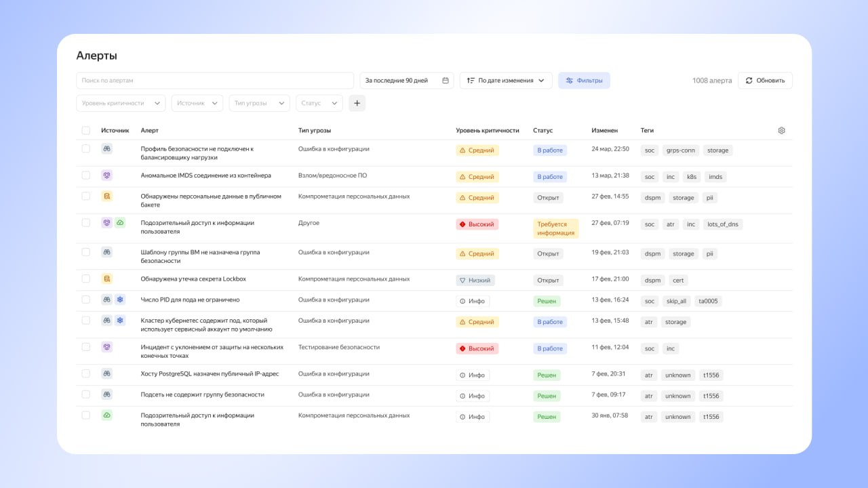This screenshot has width=868, height=488.
Task: Select checkbox for Аномальное IMDS соединение alert
Action: 85,175
